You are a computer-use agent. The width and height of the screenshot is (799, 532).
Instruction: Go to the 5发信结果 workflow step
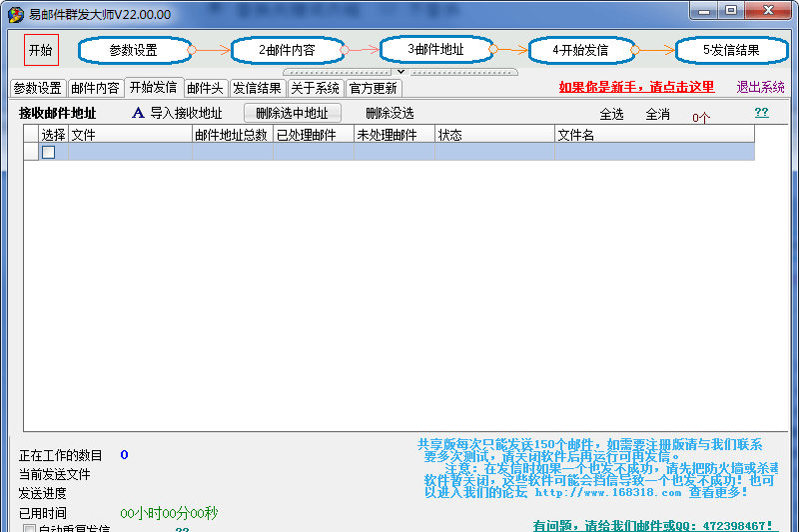click(x=732, y=50)
